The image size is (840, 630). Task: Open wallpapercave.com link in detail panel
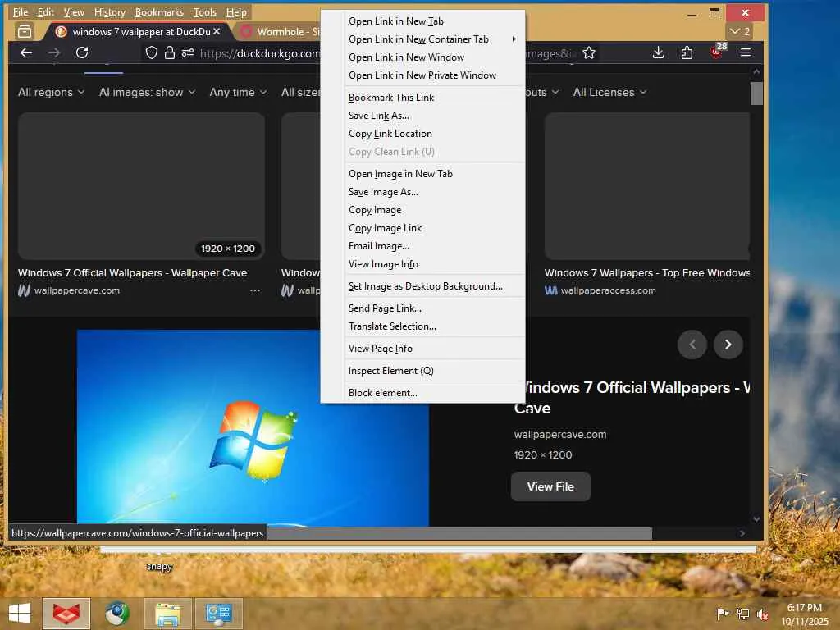point(559,435)
